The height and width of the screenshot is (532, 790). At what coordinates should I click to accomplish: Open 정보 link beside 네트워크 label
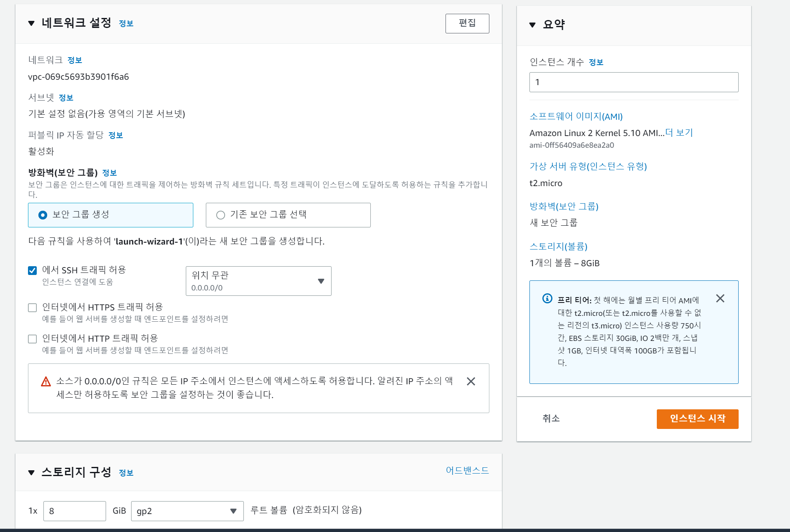[75, 61]
